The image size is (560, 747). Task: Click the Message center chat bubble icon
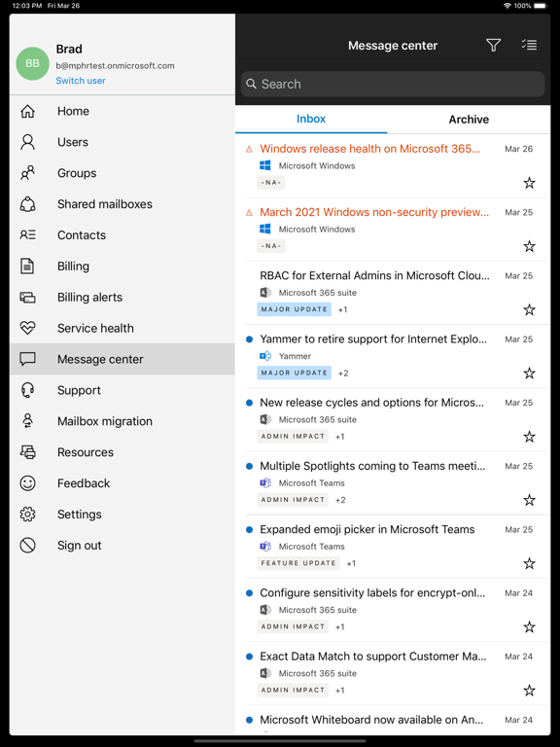coord(27,359)
